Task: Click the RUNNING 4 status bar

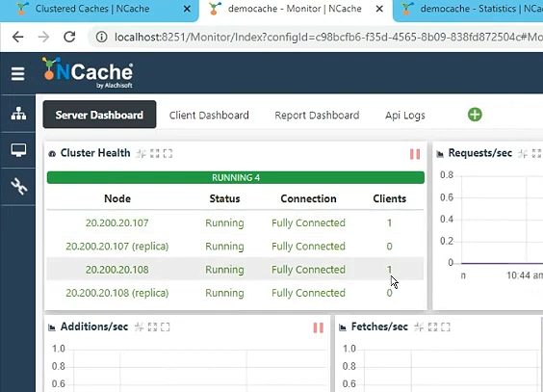Action: click(x=236, y=177)
